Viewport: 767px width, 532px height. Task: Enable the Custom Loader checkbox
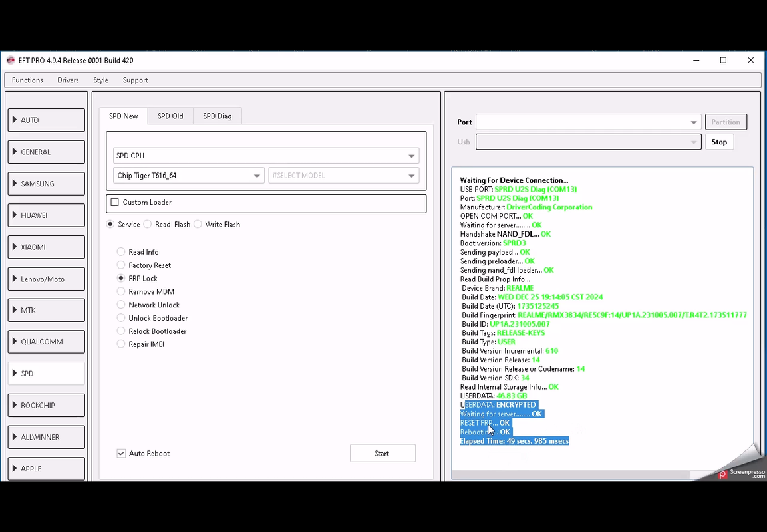tap(115, 202)
